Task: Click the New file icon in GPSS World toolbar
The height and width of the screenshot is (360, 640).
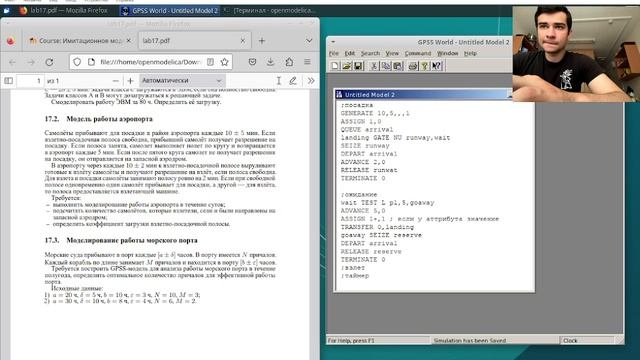Action: tap(335, 66)
